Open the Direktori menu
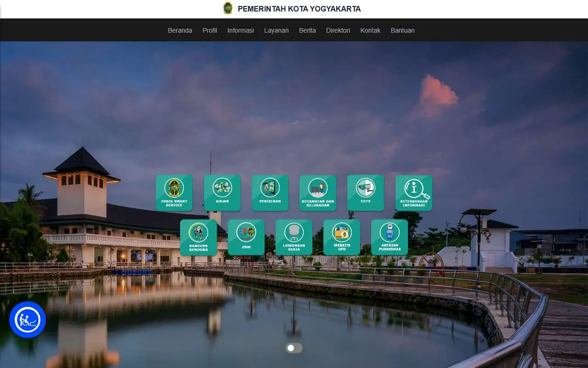 [x=338, y=30]
